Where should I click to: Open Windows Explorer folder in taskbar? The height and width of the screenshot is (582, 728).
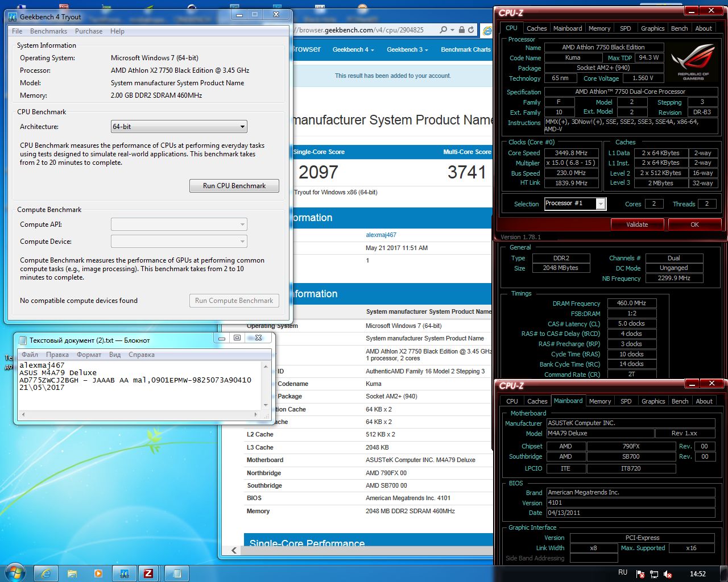coord(72,573)
